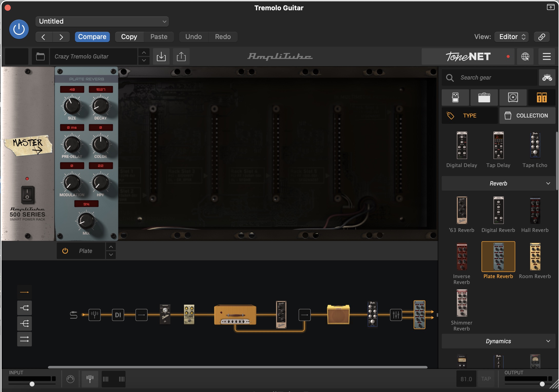559x392 pixels.
Task: Go to next preset with right arrow
Action: click(x=61, y=37)
